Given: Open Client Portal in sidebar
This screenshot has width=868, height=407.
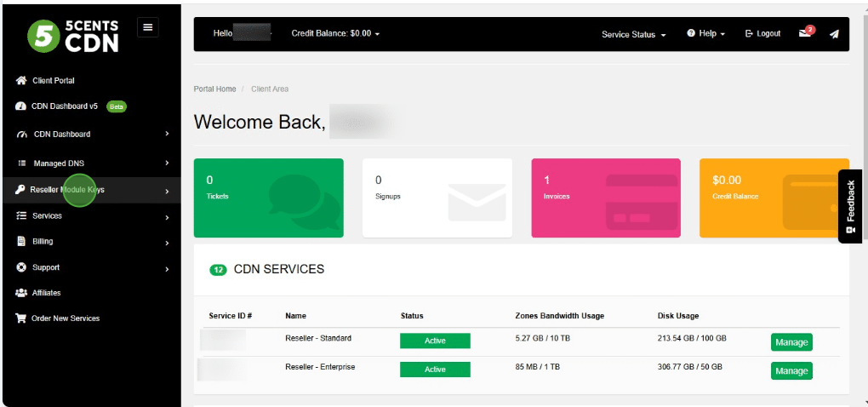Looking at the screenshot, I should click(x=53, y=80).
